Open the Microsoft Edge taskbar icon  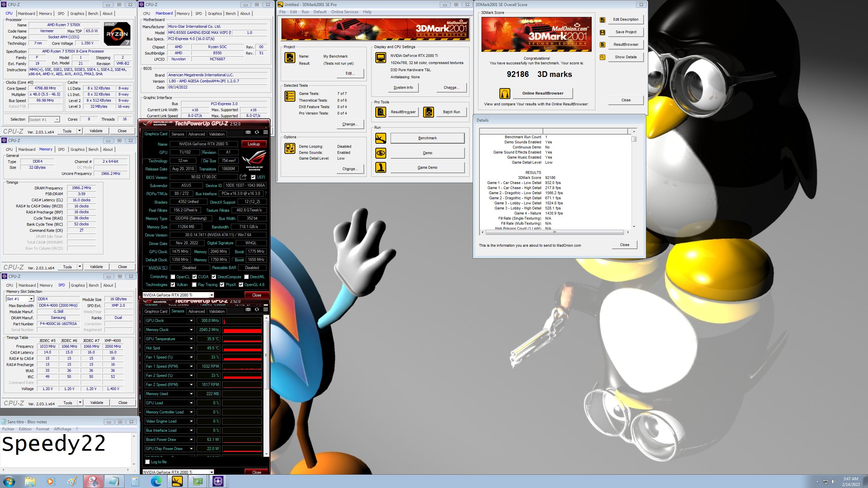click(x=156, y=481)
